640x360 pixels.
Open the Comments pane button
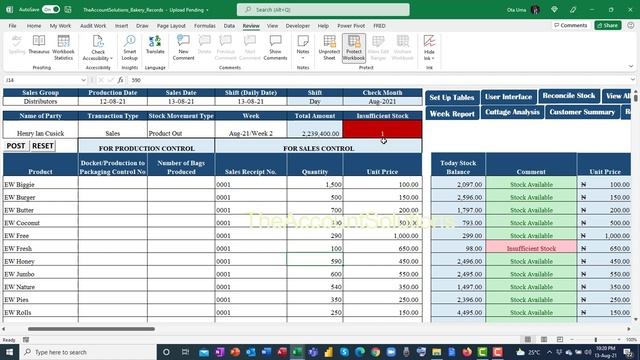pyautogui.click(x=571, y=25)
